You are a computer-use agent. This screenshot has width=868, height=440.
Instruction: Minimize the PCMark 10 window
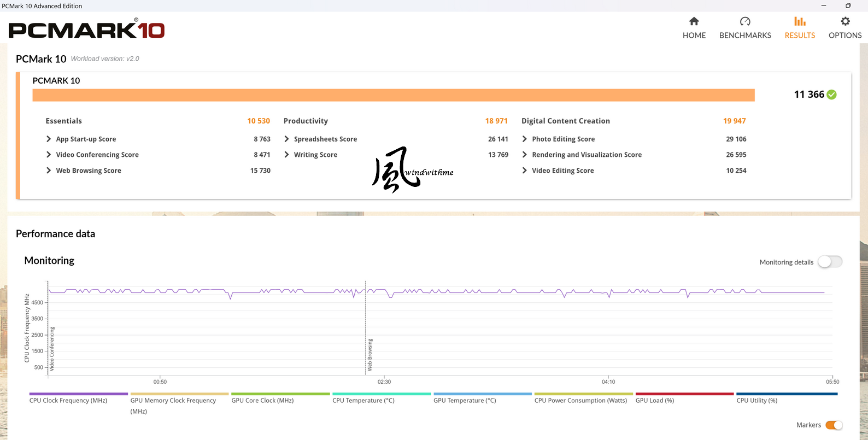[824, 5]
